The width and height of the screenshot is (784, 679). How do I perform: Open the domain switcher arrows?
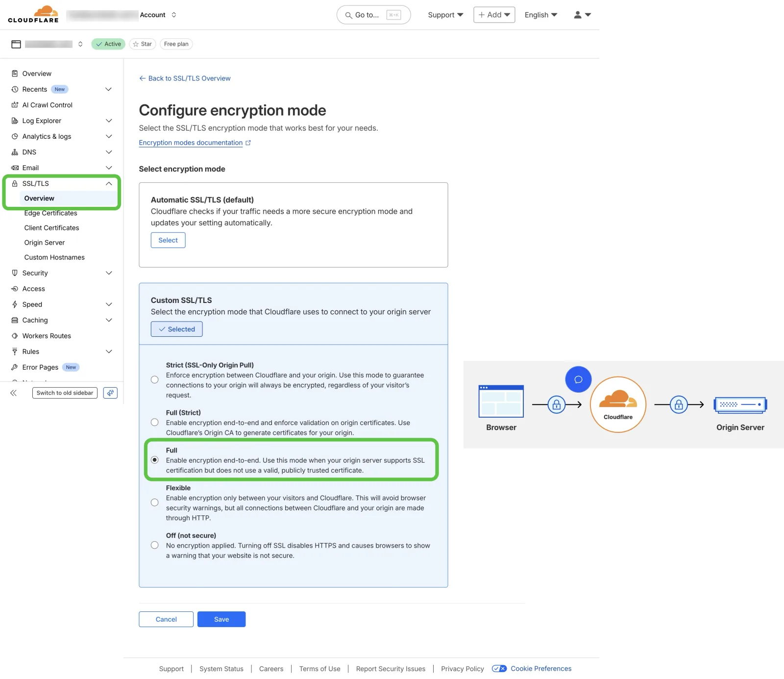(x=80, y=44)
